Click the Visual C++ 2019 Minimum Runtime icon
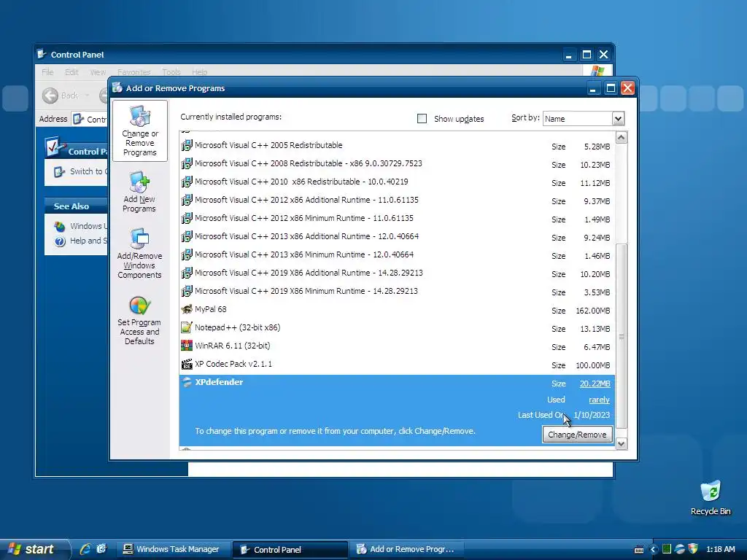Image resolution: width=747 pixels, height=560 pixels. pyautogui.click(x=187, y=291)
